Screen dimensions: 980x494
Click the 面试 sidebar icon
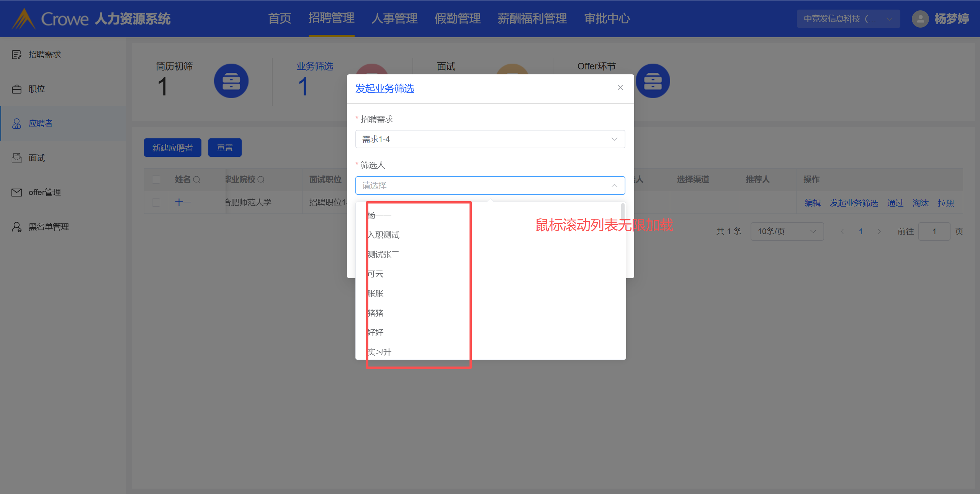(x=16, y=158)
